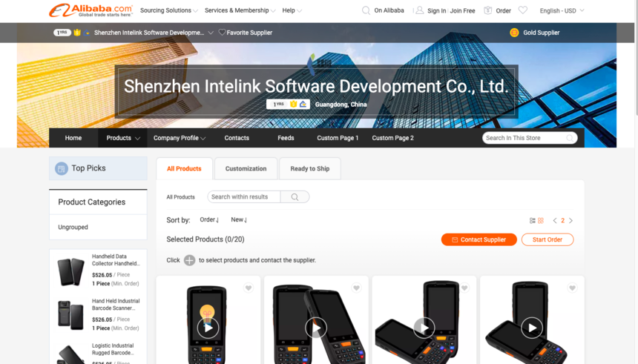Play the second product video

[x=316, y=328]
